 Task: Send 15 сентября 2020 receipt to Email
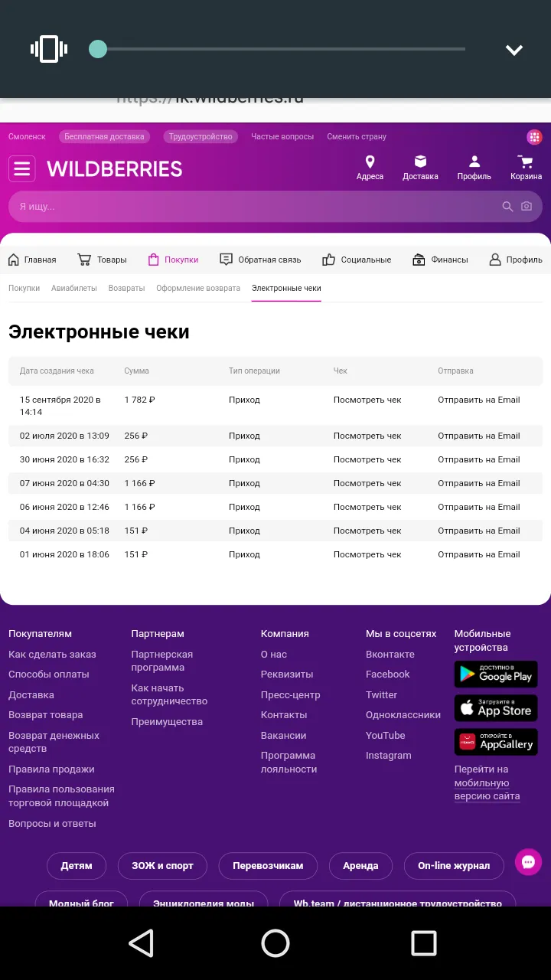point(478,400)
